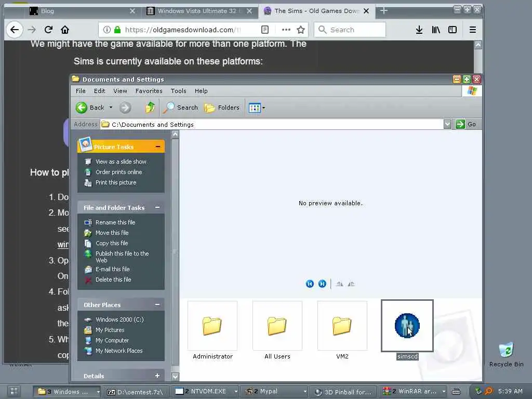Open the Help menu in Explorer
The width and height of the screenshot is (532, 399).
pos(201,91)
